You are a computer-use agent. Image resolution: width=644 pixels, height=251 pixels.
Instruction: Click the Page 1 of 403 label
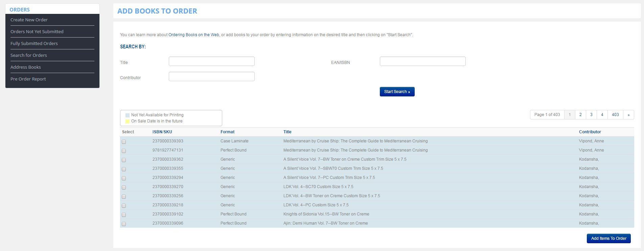pyautogui.click(x=547, y=115)
